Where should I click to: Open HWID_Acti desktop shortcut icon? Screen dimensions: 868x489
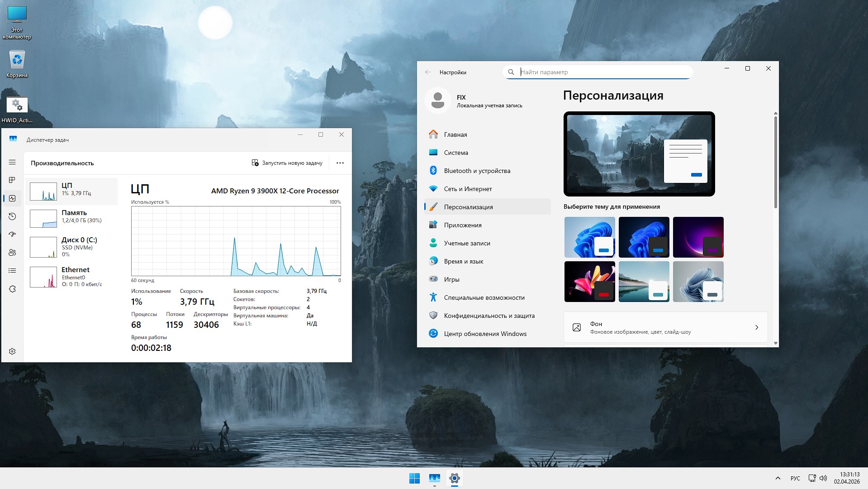coord(17,106)
